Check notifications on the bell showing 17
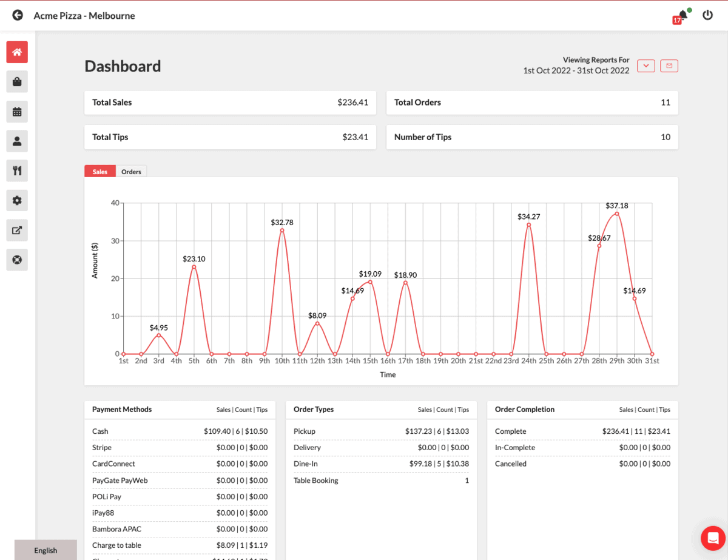 pos(681,15)
